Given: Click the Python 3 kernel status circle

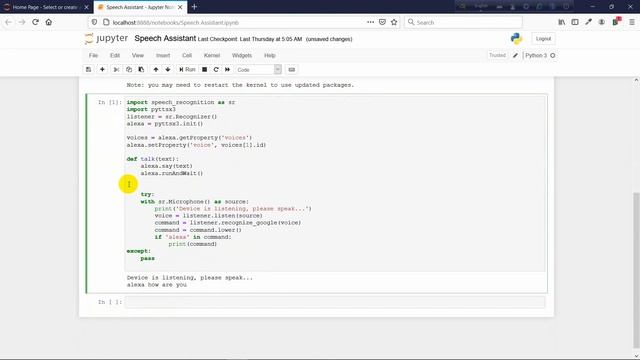Looking at the screenshot, I should coord(553,56).
